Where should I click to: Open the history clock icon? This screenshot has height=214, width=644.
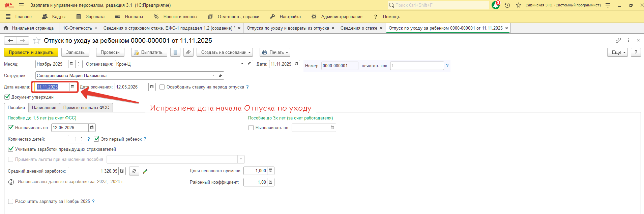click(x=507, y=5)
